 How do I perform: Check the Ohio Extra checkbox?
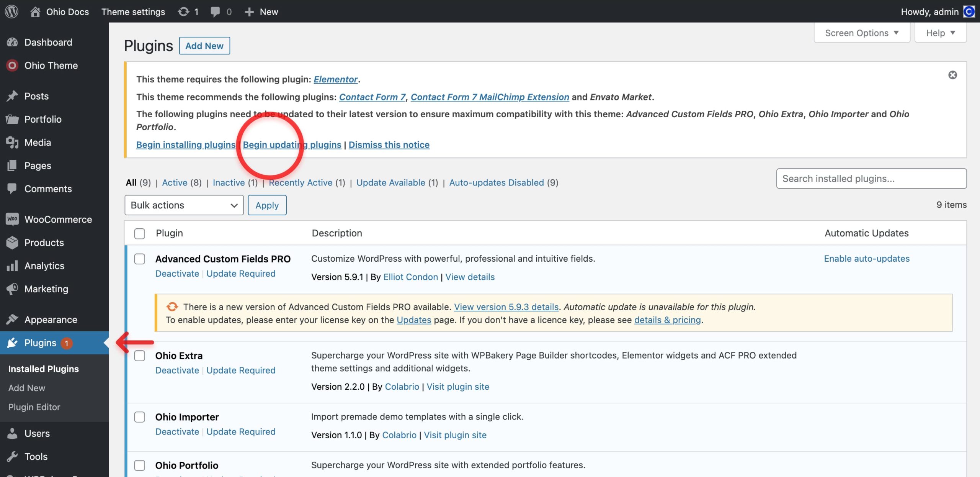(140, 356)
